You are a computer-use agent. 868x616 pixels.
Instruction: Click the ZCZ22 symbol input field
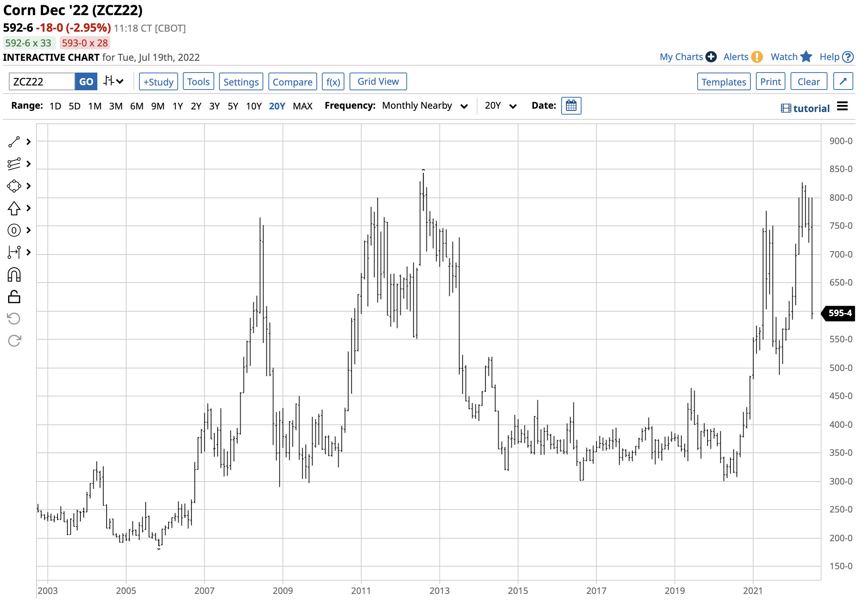42,82
